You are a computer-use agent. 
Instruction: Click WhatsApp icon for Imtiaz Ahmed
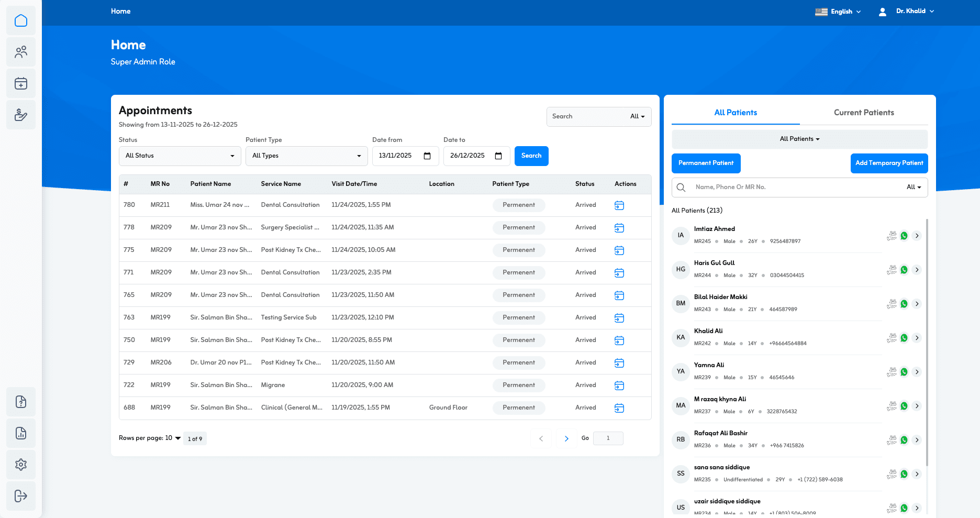tap(904, 236)
